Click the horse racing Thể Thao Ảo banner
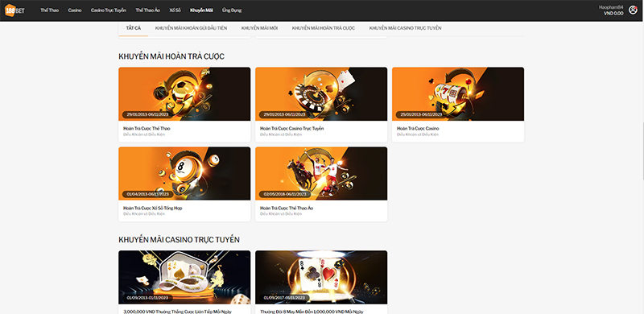This screenshot has height=314, width=644. coord(321,174)
